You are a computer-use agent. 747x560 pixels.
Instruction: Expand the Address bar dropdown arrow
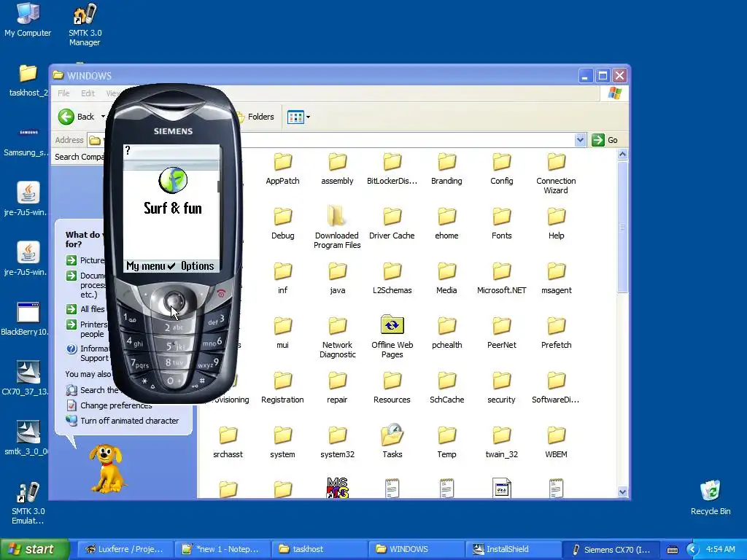click(580, 140)
